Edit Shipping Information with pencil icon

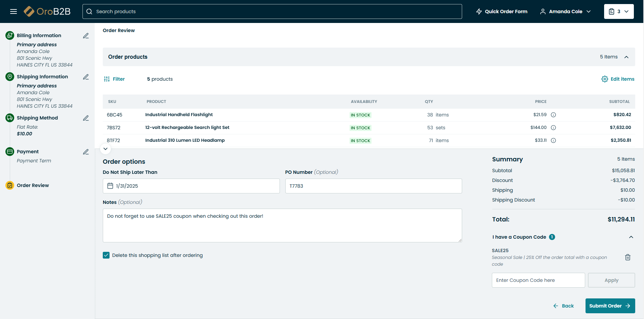click(86, 77)
